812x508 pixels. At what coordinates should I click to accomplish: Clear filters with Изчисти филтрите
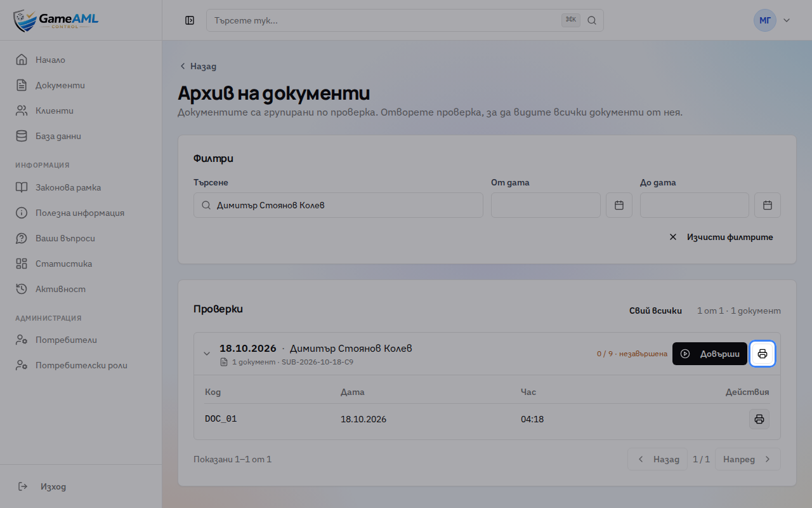(721, 237)
